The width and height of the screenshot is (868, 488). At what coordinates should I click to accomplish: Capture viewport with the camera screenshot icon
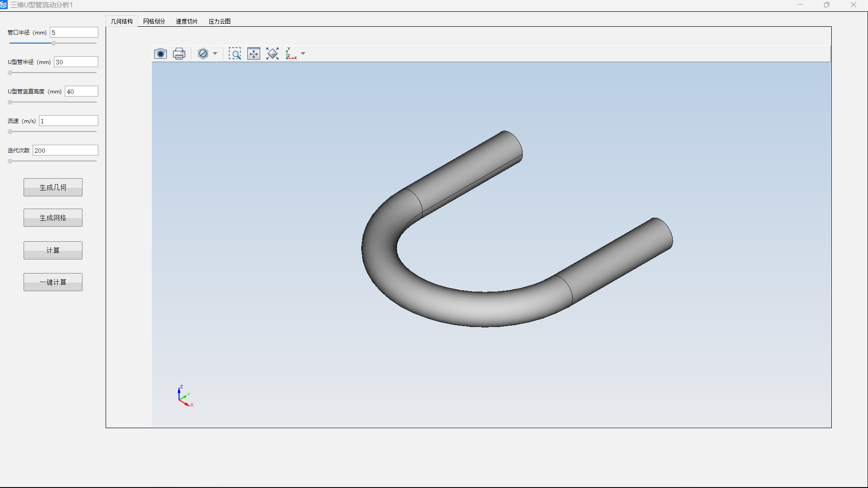coord(160,54)
